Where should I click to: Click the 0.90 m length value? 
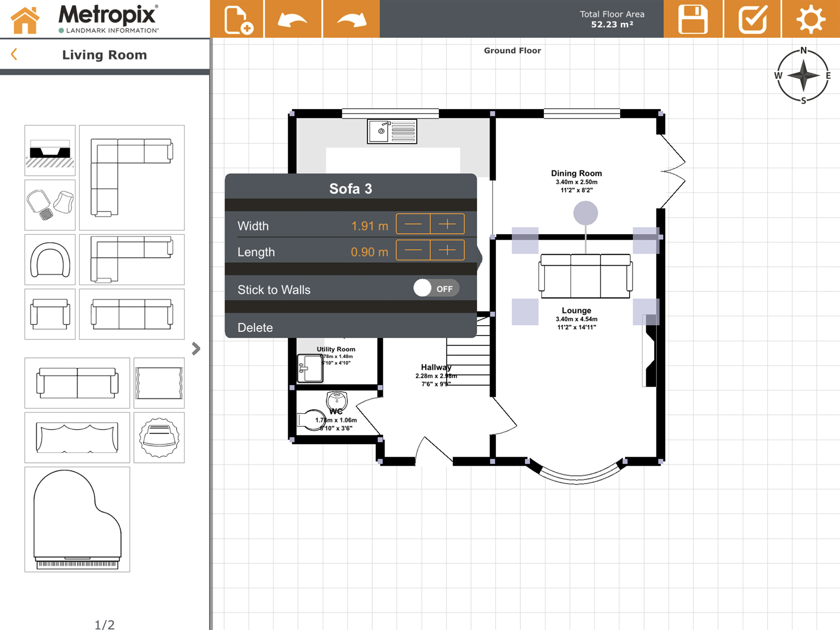tap(370, 252)
